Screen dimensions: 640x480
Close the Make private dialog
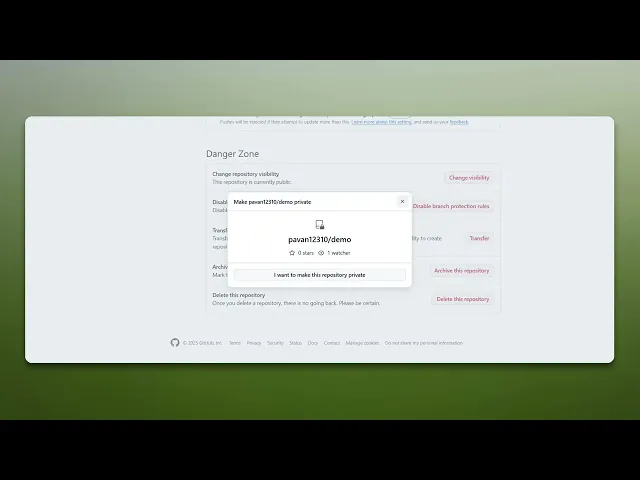[x=402, y=202]
